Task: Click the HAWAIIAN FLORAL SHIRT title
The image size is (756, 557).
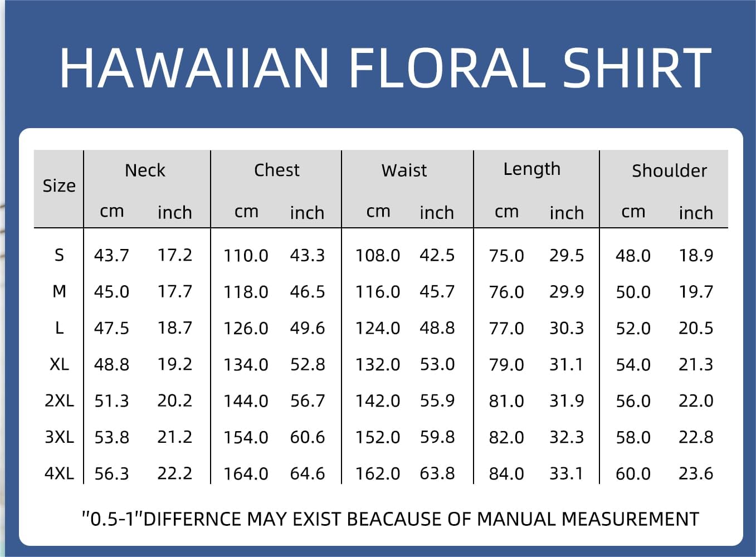Action: (385, 68)
